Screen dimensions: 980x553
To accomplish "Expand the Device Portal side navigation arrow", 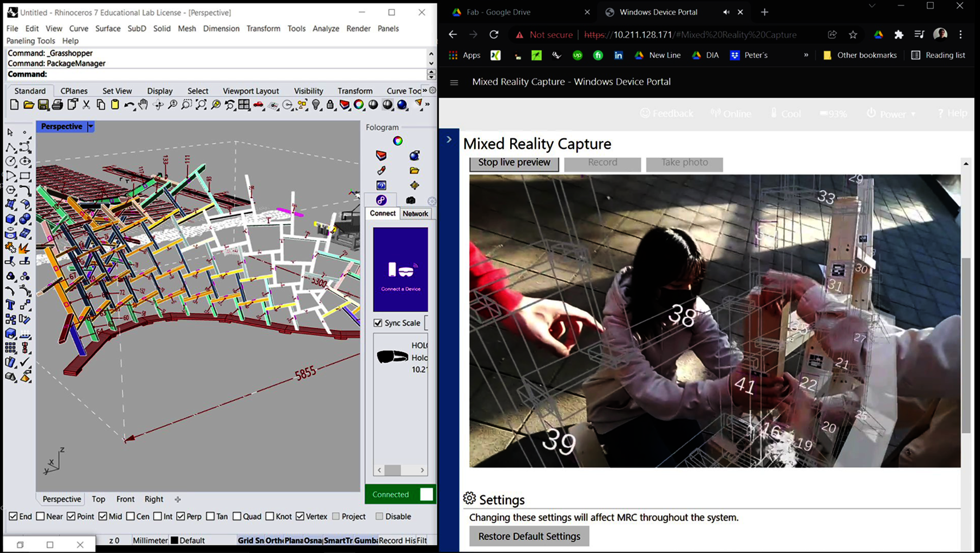I will point(449,140).
